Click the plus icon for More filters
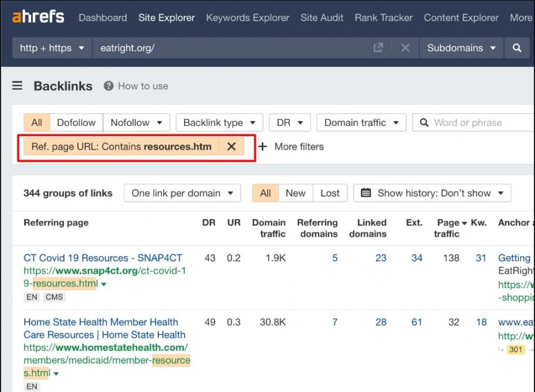This screenshot has width=535, height=392. pos(262,146)
